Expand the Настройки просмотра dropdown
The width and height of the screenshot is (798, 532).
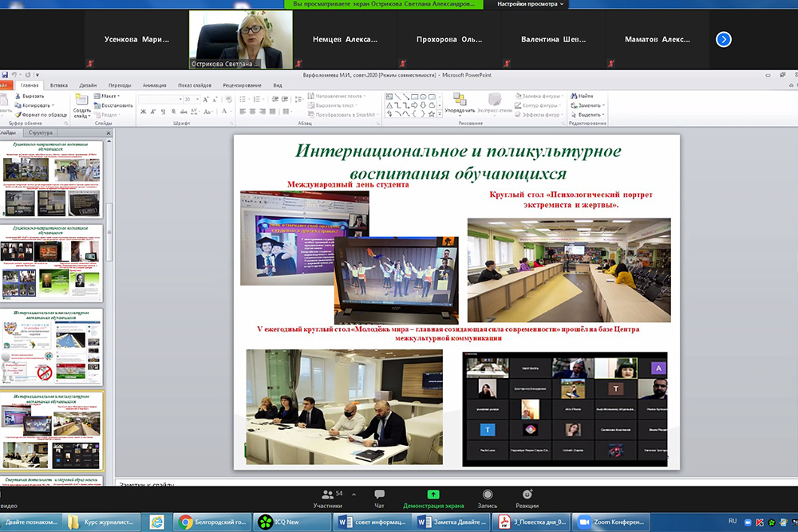[531, 4]
